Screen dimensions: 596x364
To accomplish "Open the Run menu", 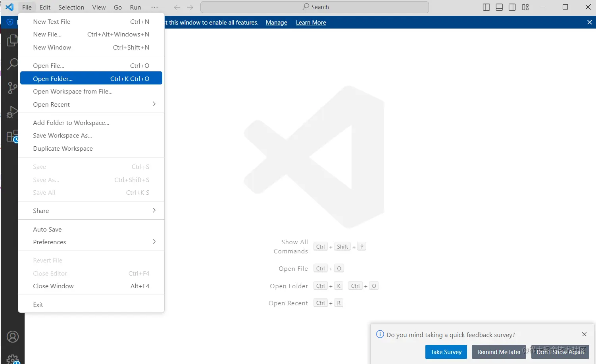I will coord(135,7).
